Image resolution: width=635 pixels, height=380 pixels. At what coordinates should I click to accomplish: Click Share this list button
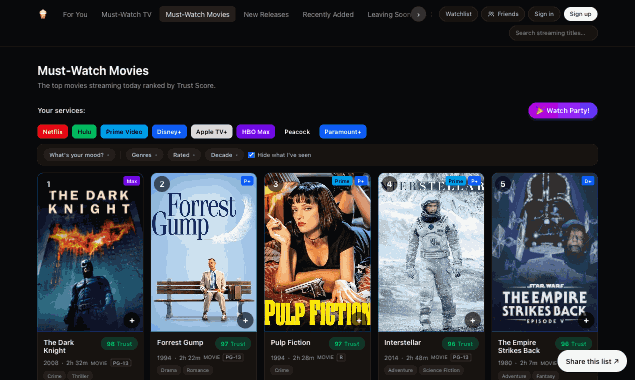(592, 361)
